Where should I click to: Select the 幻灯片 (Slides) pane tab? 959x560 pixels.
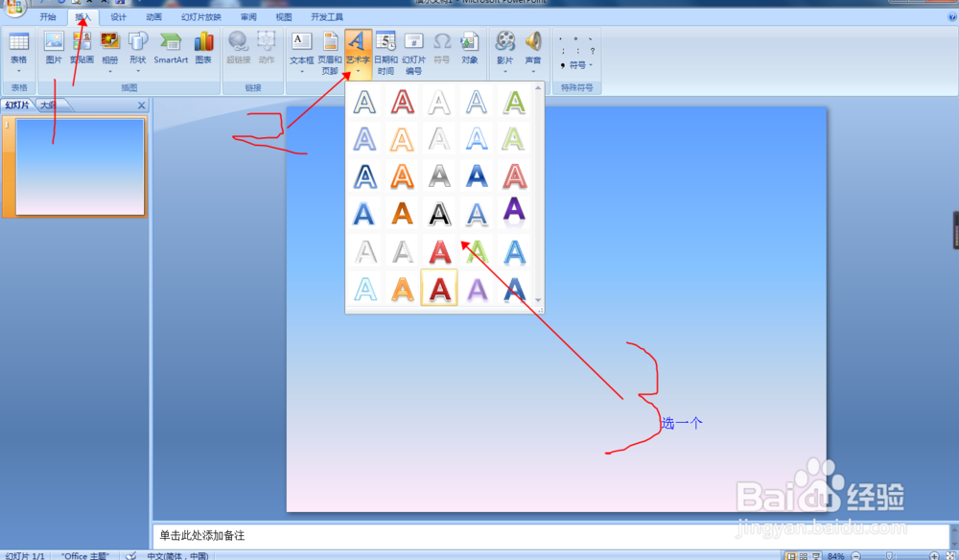tap(17, 105)
